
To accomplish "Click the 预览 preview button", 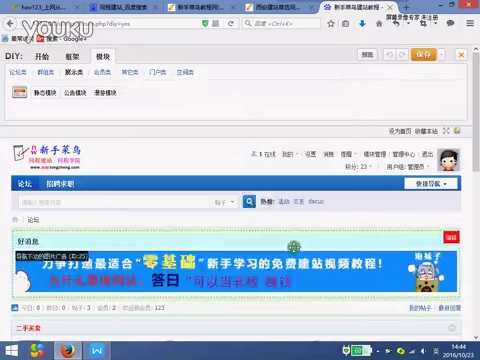I will point(367,55).
